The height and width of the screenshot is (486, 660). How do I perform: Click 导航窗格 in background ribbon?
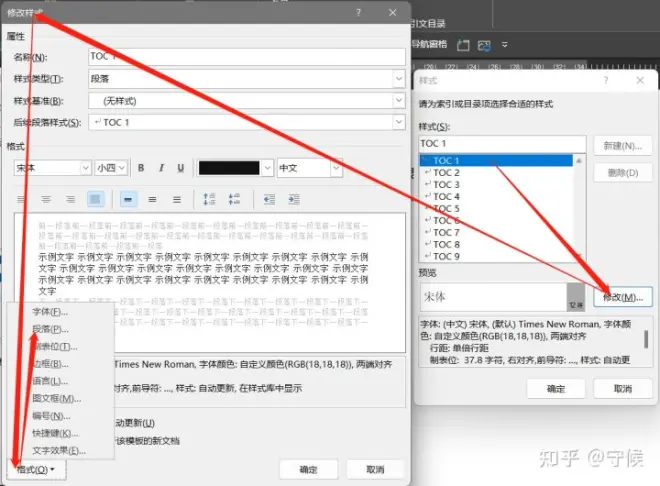pyautogui.click(x=429, y=44)
